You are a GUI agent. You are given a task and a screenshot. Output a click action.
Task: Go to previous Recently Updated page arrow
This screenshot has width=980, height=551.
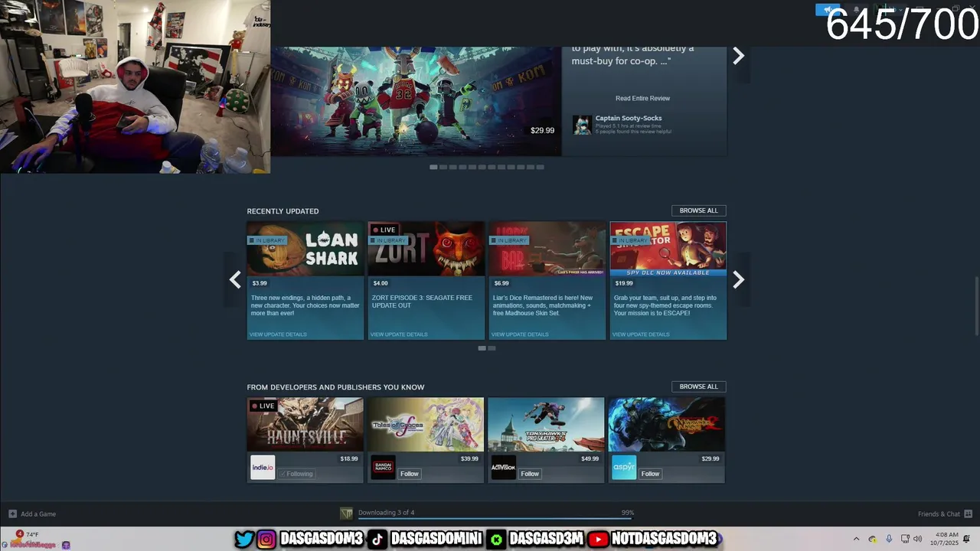235,280
